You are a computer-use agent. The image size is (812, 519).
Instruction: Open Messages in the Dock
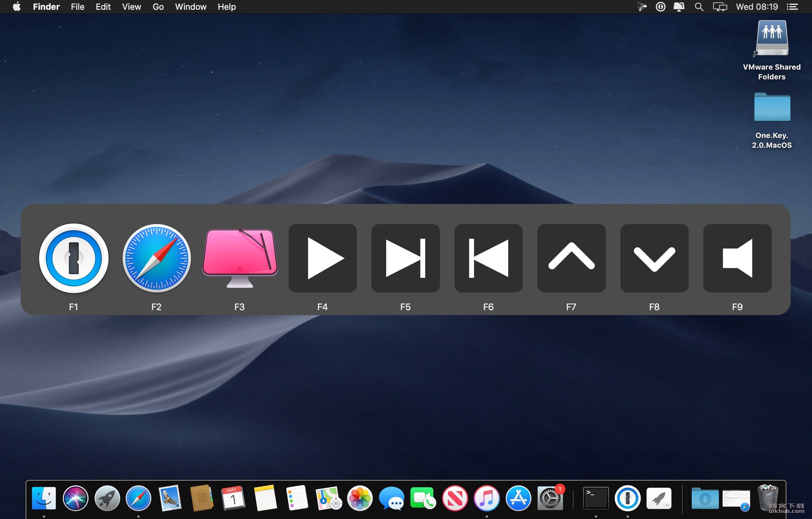(391, 498)
